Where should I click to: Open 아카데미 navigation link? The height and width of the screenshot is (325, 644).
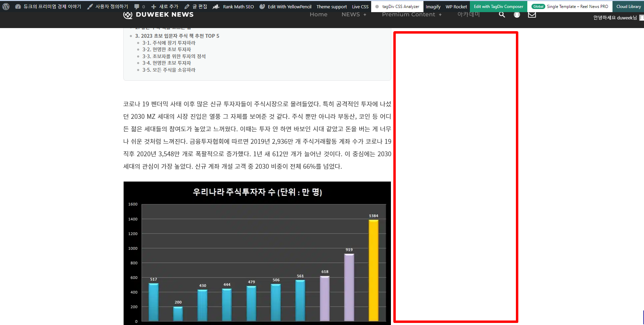(x=468, y=15)
